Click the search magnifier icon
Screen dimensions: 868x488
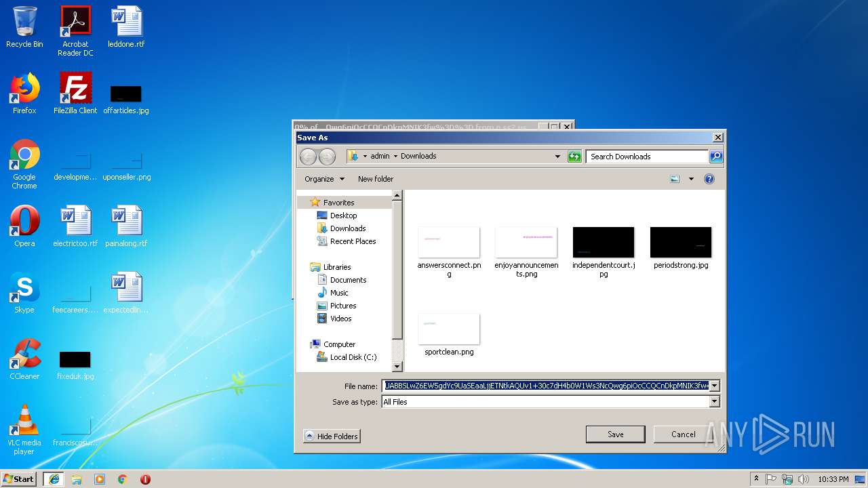click(x=716, y=157)
